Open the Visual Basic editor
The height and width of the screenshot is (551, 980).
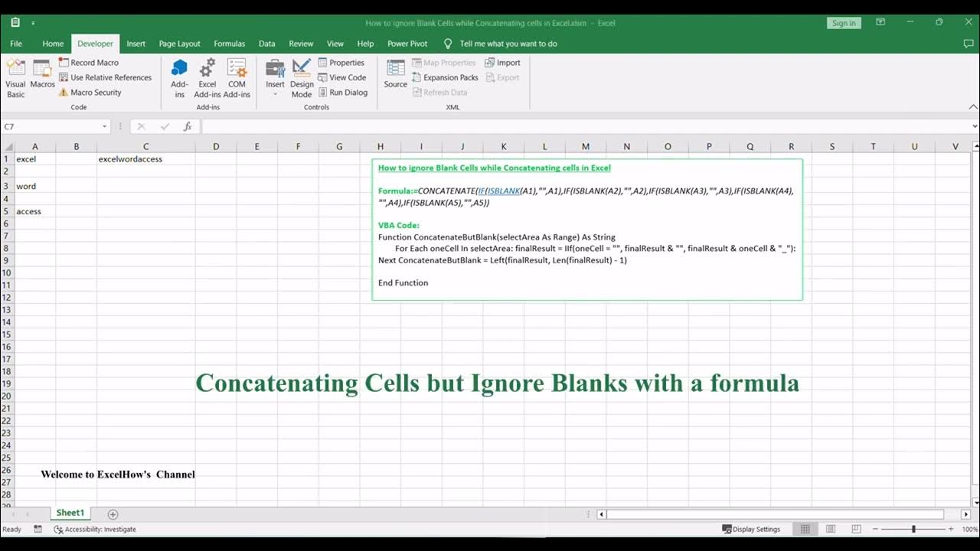coord(15,77)
